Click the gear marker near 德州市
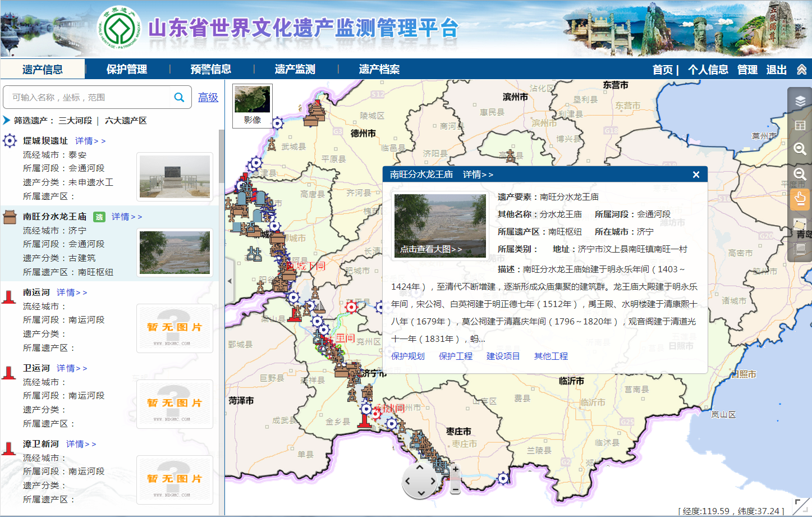The height and width of the screenshot is (517, 812). [277, 123]
